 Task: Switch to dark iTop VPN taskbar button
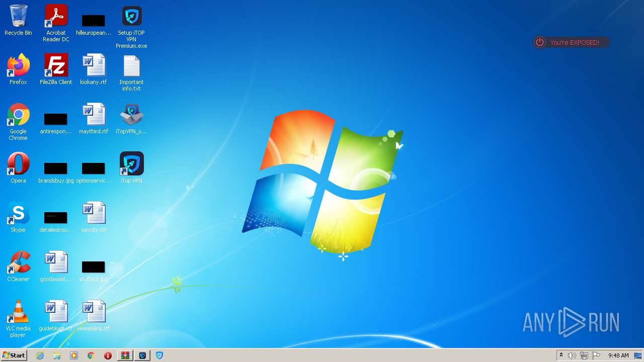click(x=143, y=355)
